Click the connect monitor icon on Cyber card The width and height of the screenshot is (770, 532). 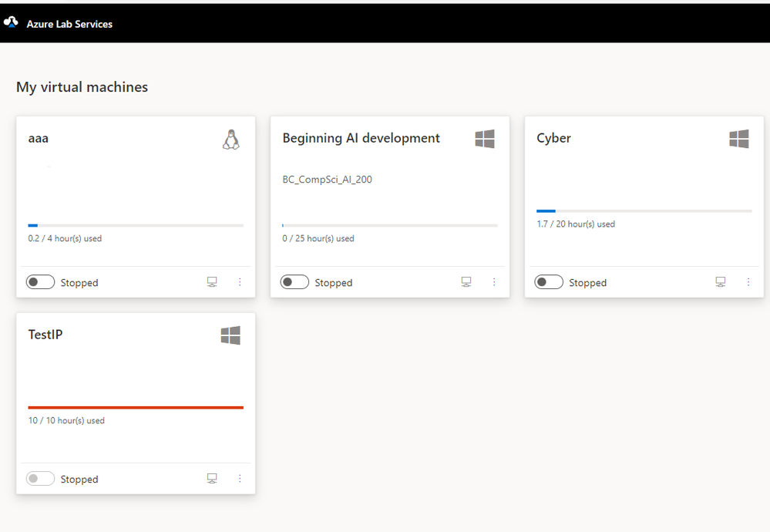click(x=721, y=282)
